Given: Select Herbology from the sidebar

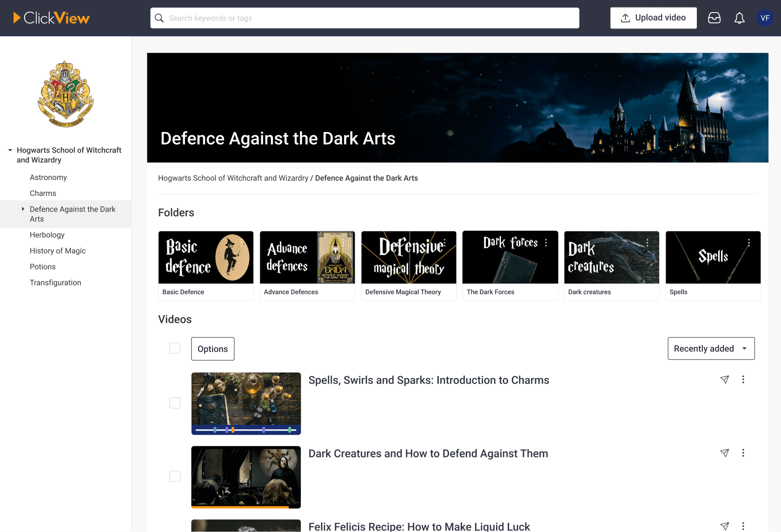Looking at the screenshot, I should tap(47, 235).
